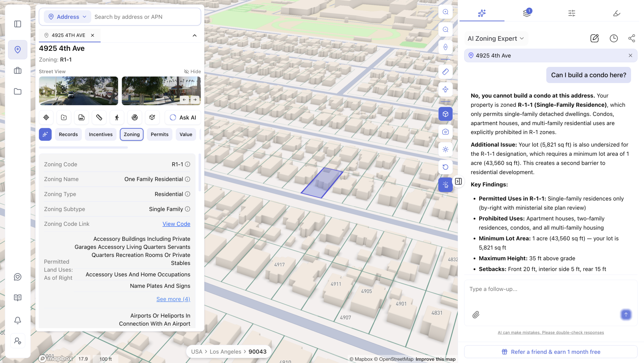
Task: Zoom out on the map
Action: (x=445, y=29)
